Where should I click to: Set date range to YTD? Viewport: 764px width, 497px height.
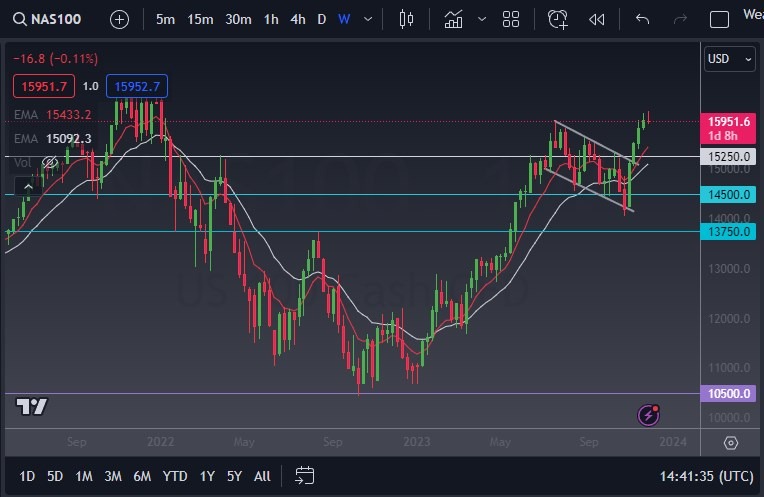point(175,476)
